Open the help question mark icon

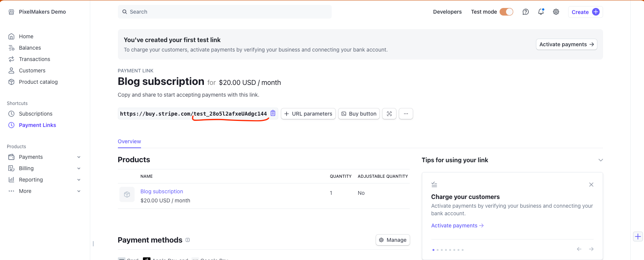(x=526, y=12)
